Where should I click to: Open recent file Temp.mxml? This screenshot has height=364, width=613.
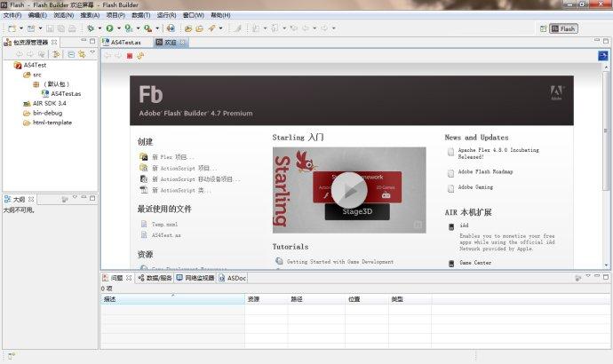(164, 225)
